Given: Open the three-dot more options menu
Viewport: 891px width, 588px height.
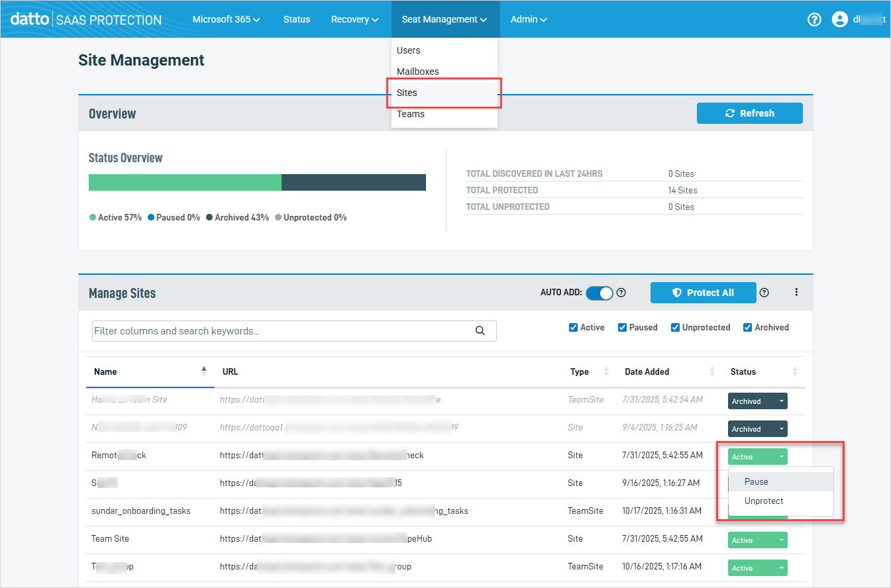Looking at the screenshot, I should tap(796, 292).
